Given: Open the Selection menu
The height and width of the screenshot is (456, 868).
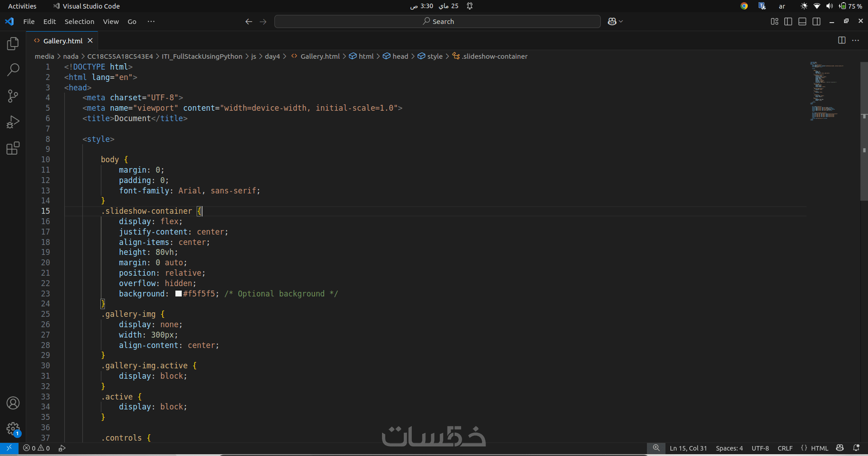Looking at the screenshot, I should [80, 21].
